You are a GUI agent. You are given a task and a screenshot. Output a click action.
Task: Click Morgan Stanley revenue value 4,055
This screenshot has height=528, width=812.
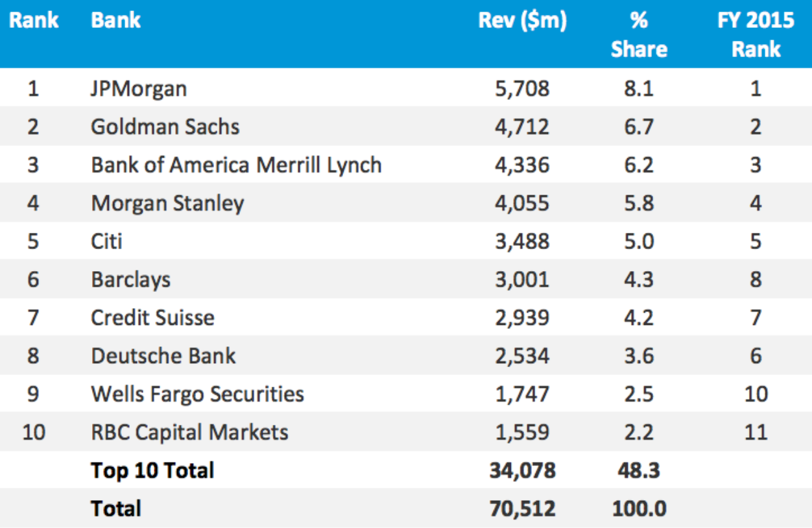click(522, 204)
